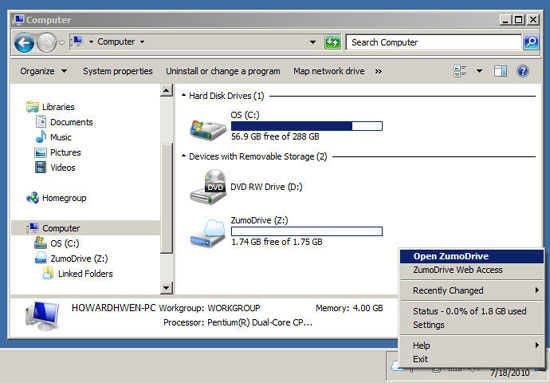Select the ZumoDrive (Z:) cloud drive icon

(x=208, y=233)
